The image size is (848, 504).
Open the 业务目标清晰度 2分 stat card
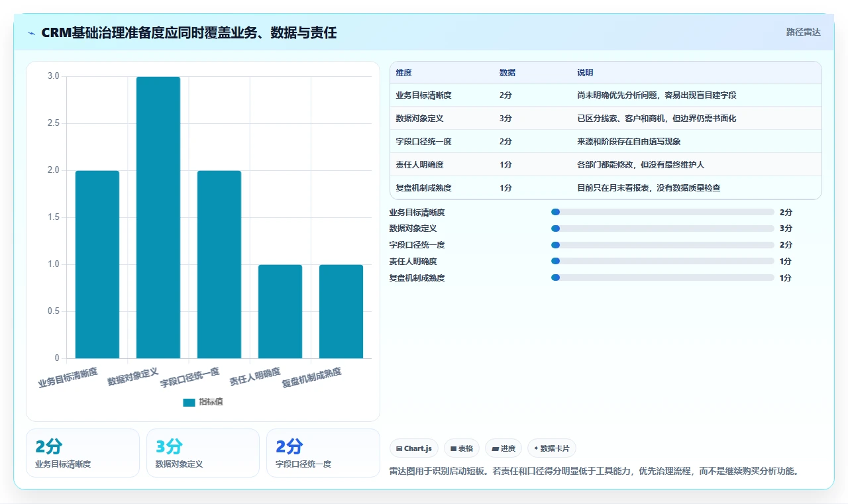click(x=83, y=453)
